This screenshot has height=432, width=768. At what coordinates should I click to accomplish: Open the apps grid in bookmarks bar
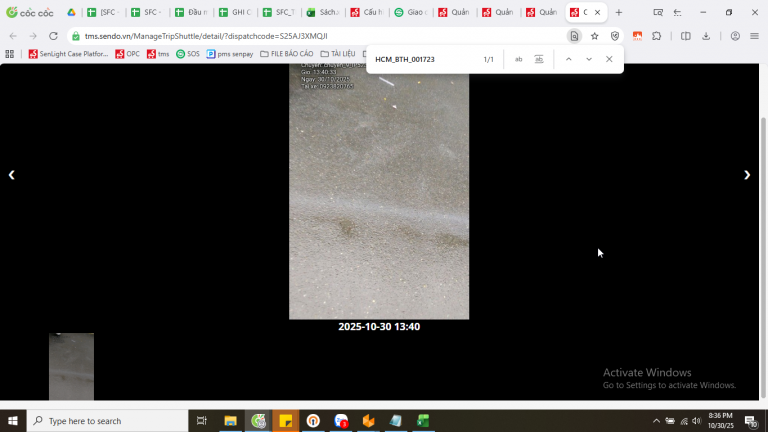[x=10, y=54]
